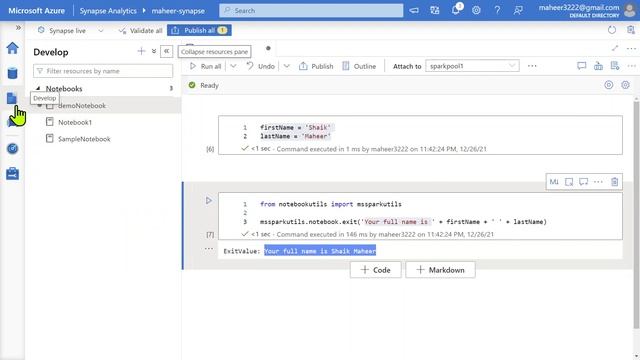Click the Synapse Analytics breadcrumb
The image size is (640, 360).
pos(108,11)
